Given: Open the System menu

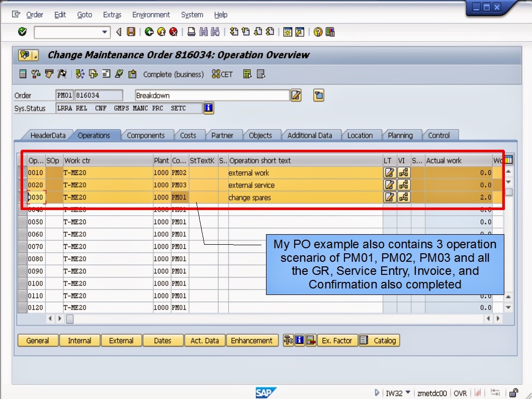Looking at the screenshot, I should (x=192, y=15).
